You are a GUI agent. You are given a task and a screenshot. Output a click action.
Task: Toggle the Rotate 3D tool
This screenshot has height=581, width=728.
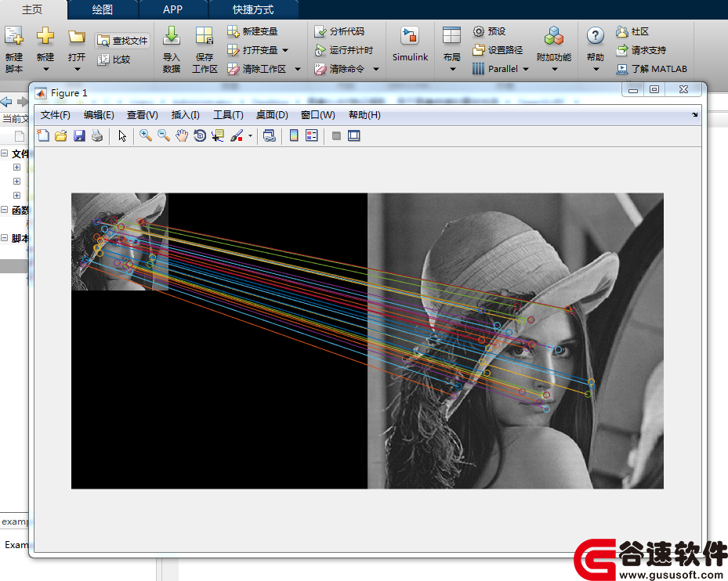pyautogui.click(x=200, y=135)
